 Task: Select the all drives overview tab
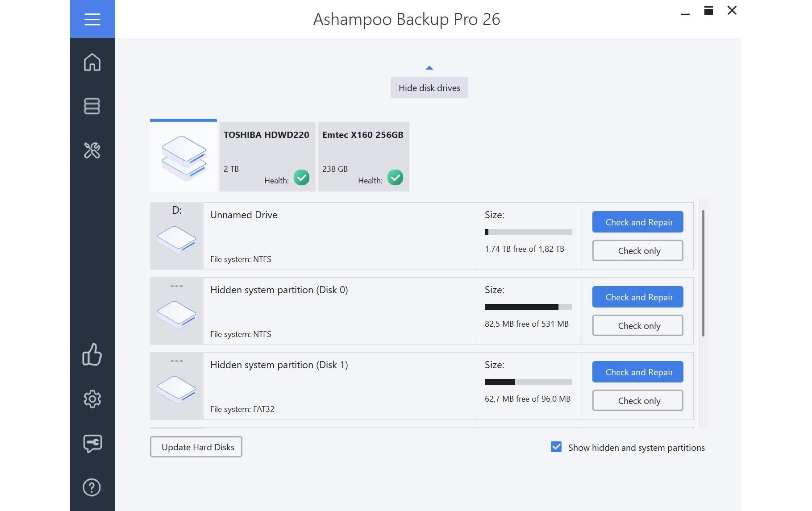tap(183, 157)
